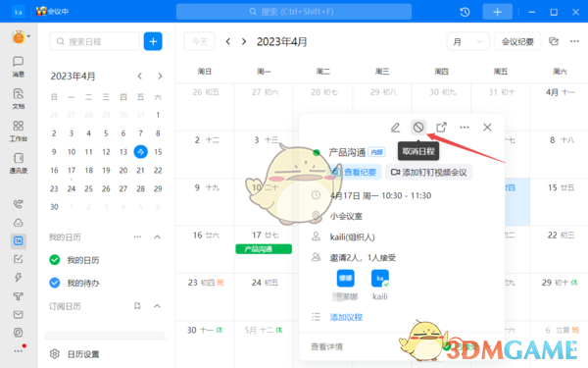The width and height of the screenshot is (588, 368).
Task: Click 查看详情 in event popup
Action: 326,346
